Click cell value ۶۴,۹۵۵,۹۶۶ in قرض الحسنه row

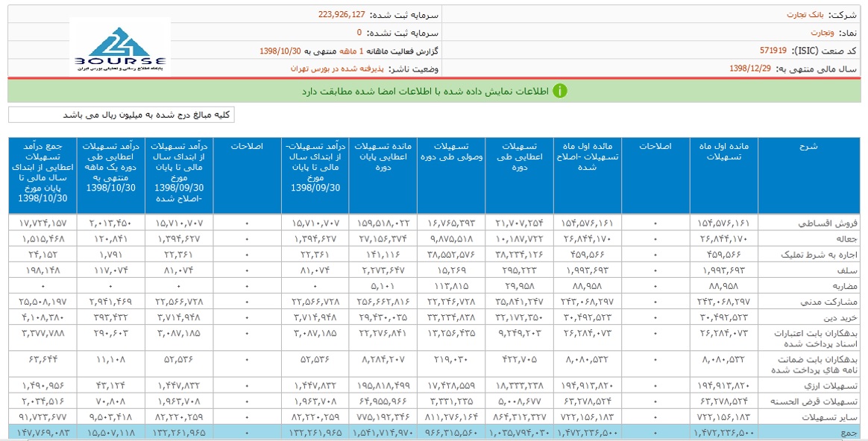pos(383,402)
